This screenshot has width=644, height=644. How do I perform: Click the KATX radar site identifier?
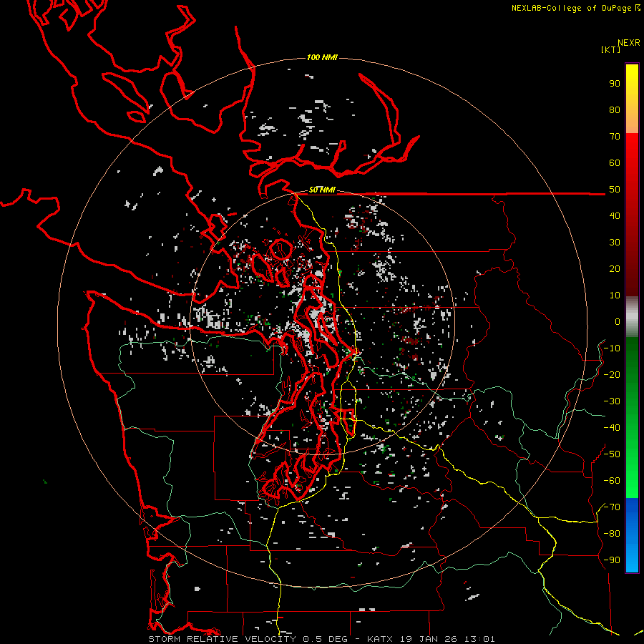pos(380,639)
